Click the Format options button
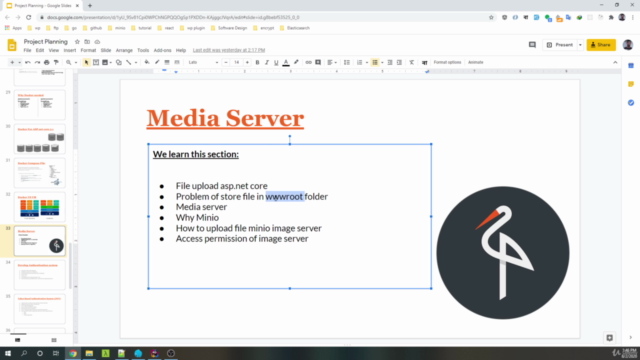The image size is (640, 360). [x=447, y=62]
